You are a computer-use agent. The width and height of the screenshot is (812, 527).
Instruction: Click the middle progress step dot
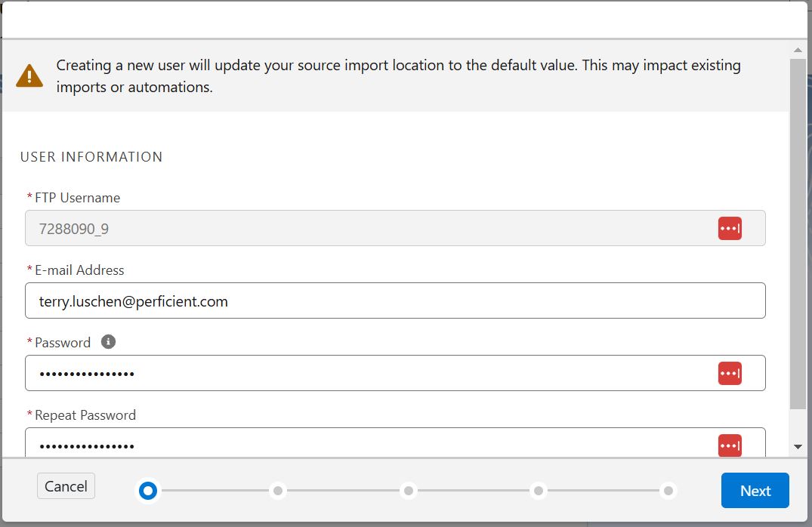[408, 490]
